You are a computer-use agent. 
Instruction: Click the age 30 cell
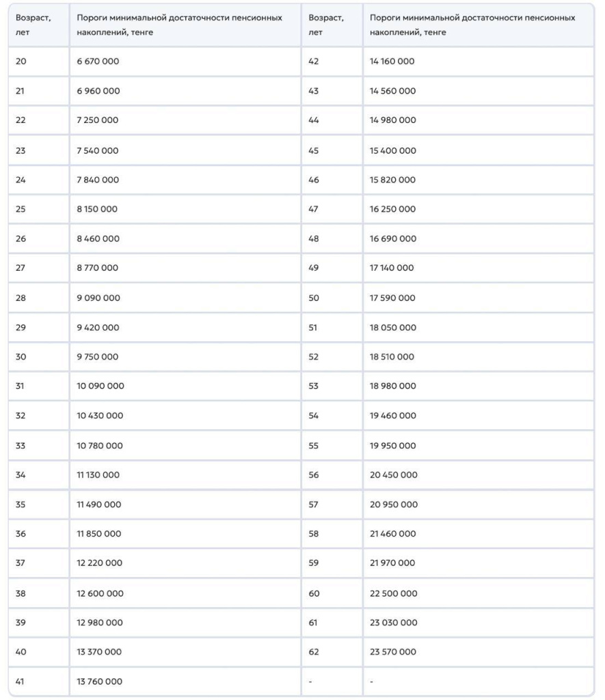[x=39, y=357]
